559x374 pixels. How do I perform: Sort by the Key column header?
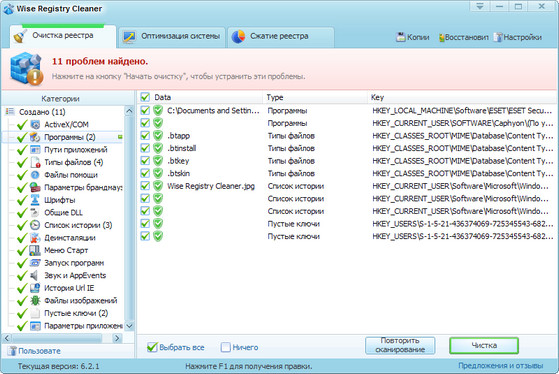pyautogui.click(x=462, y=97)
